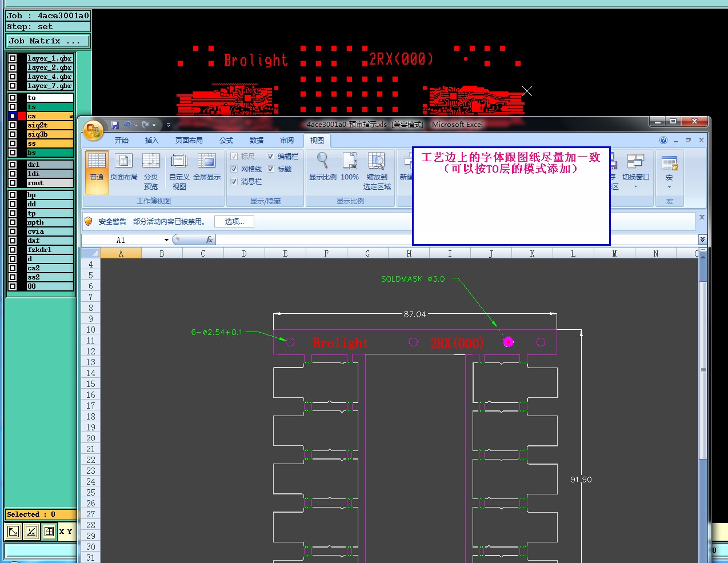Open 宏 macros button

[x=669, y=172]
